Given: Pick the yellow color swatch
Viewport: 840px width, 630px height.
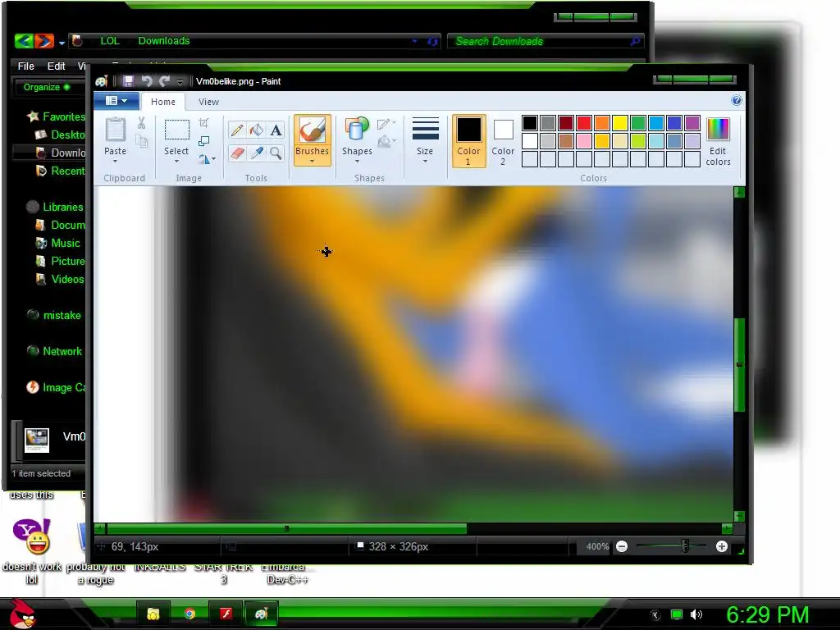Looking at the screenshot, I should pyautogui.click(x=620, y=123).
